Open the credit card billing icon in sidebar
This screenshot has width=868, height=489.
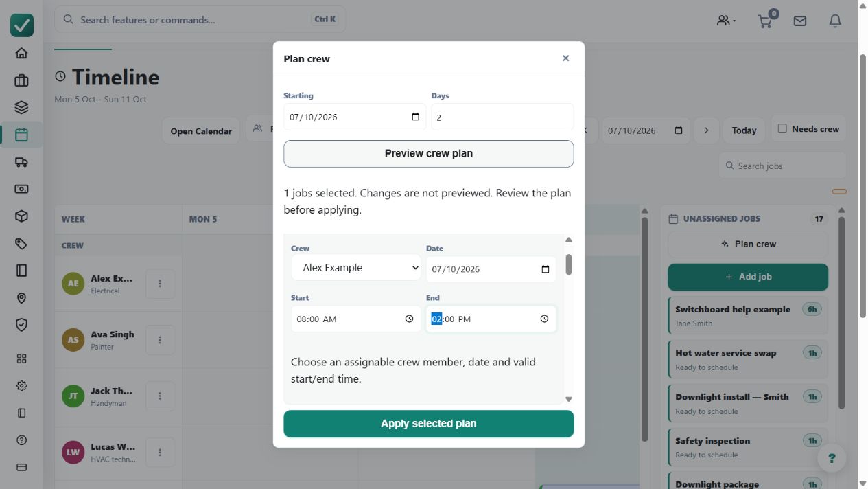(x=21, y=467)
